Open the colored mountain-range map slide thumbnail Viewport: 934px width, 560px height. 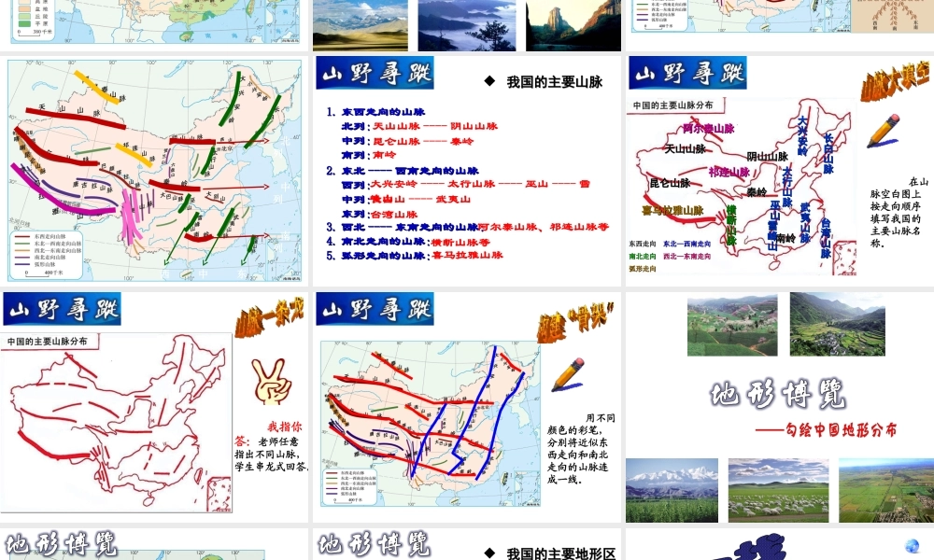click(154, 170)
